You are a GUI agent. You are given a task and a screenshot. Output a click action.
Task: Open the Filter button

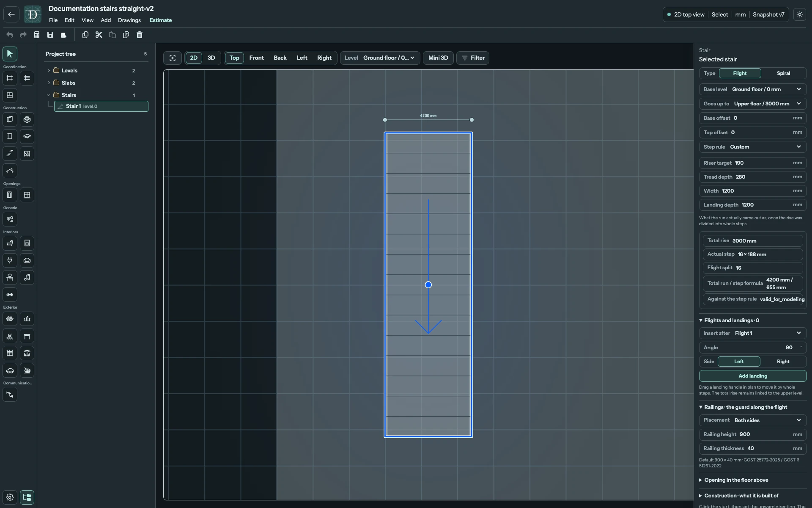click(473, 58)
